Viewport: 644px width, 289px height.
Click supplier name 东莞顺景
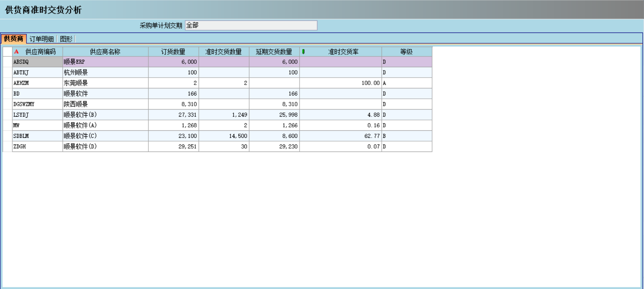pyautogui.click(x=105, y=83)
